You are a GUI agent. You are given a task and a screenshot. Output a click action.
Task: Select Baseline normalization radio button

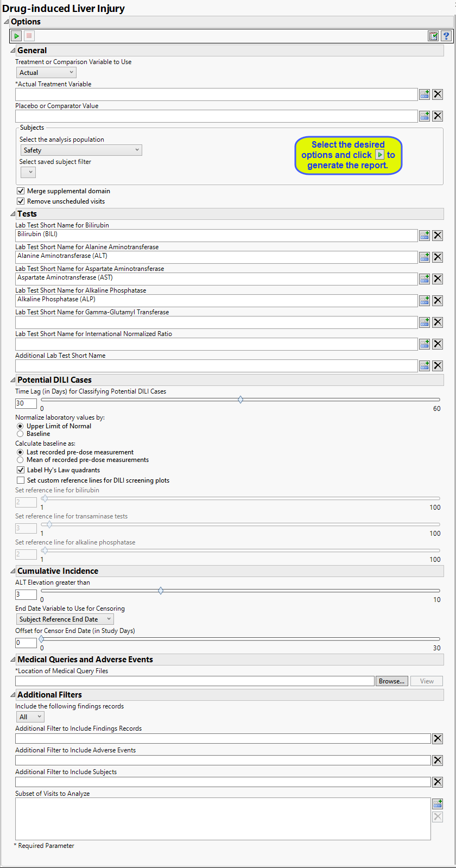[20, 434]
